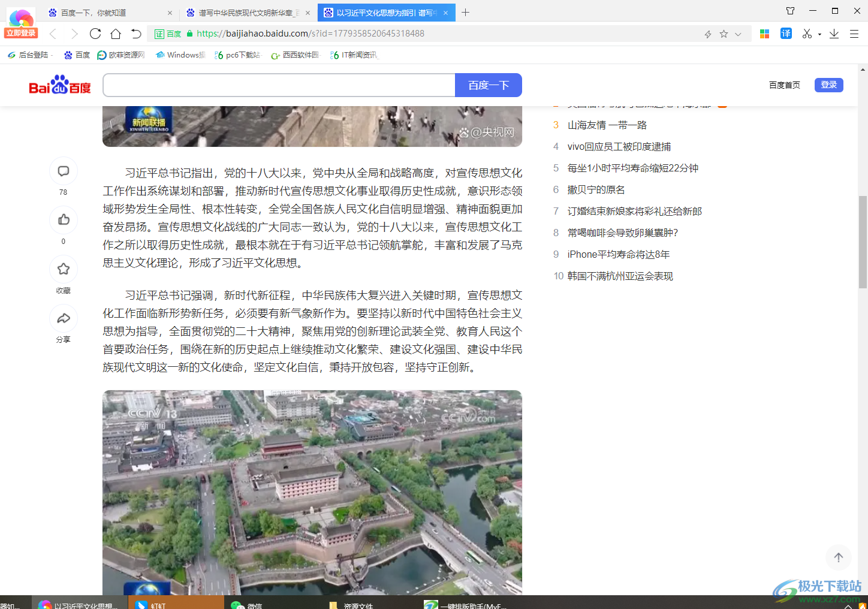Open the IT新闻资讯 bookmark
The width and height of the screenshot is (868, 609).
click(x=354, y=55)
